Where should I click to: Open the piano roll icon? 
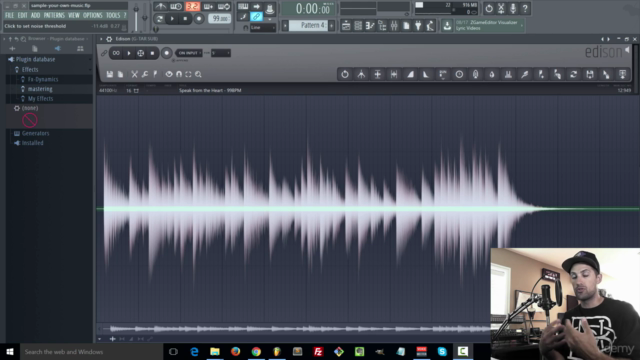click(370, 26)
